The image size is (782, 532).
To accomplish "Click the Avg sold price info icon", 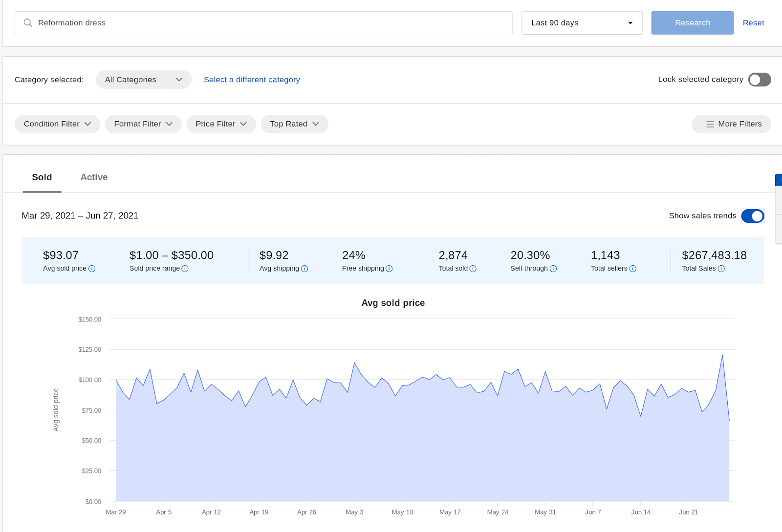I will (x=92, y=269).
